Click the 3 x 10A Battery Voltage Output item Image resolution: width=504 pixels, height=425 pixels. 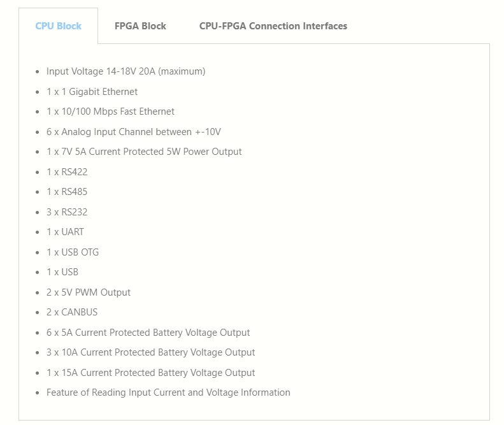150,352
